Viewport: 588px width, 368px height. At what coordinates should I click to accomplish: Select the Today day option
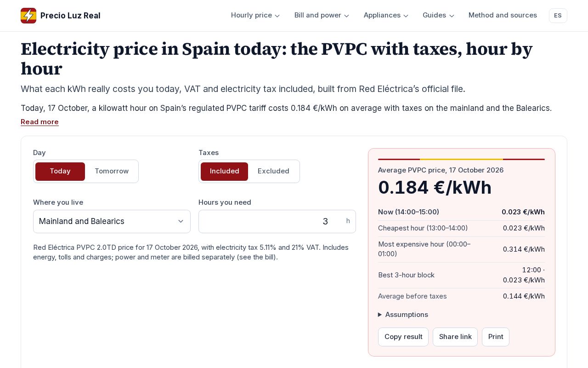(60, 171)
